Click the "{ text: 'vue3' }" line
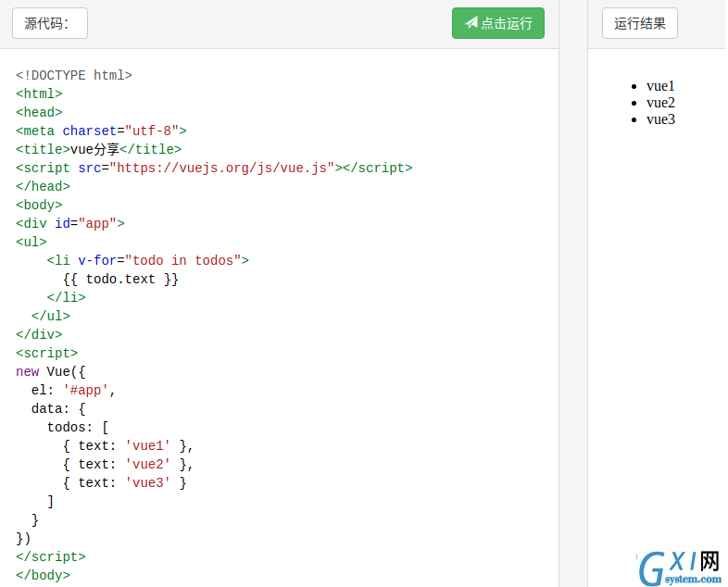The width and height of the screenshot is (728, 587). pos(124,483)
